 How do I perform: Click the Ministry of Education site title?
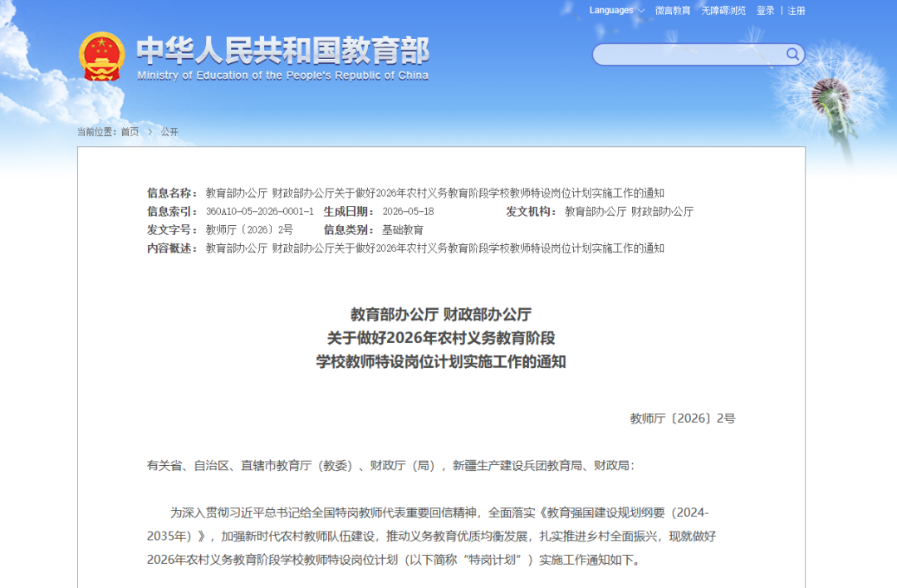(x=282, y=58)
